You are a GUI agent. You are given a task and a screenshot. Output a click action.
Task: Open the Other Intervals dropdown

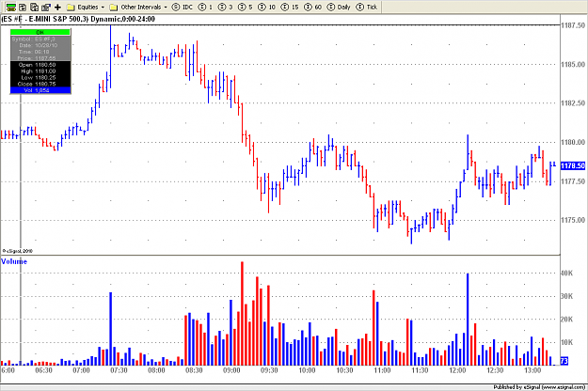click(x=138, y=7)
